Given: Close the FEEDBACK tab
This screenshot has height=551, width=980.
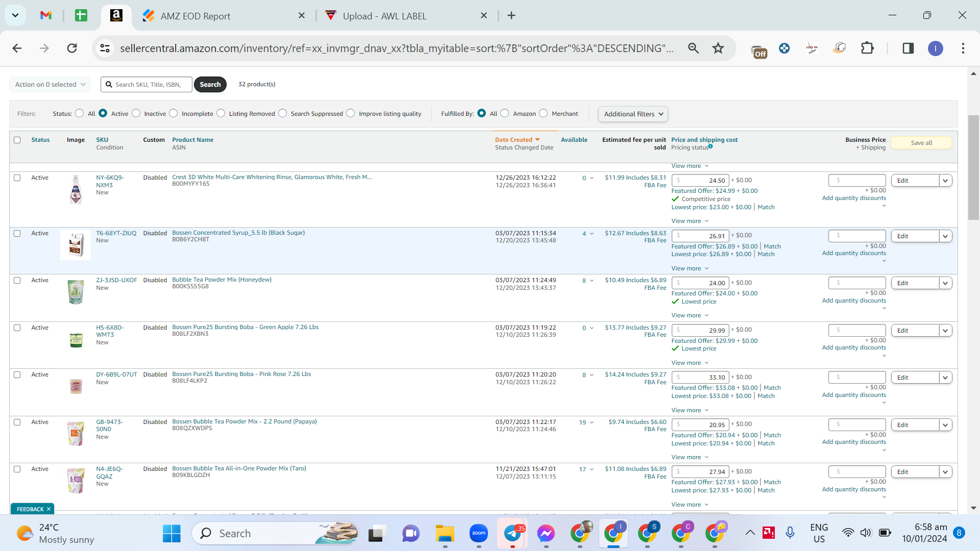Looking at the screenshot, I should (x=48, y=509).
